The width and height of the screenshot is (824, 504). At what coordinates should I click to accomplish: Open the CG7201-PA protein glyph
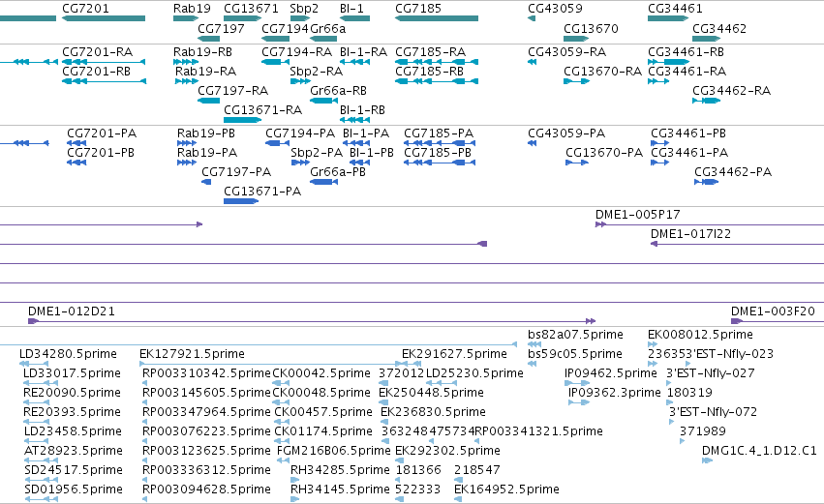pos(76,143)
